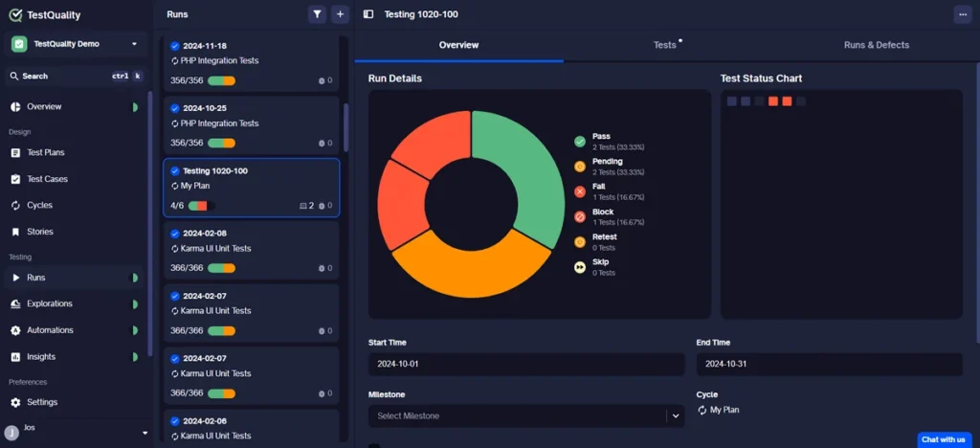The height and width of the screenshot is (448, 980).
Task: Click the Pass legend check icon
Action: click(x=580, y=142)
